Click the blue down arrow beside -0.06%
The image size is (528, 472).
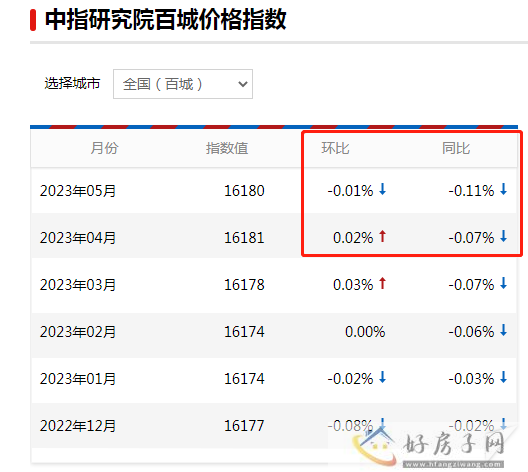(503, 330)
